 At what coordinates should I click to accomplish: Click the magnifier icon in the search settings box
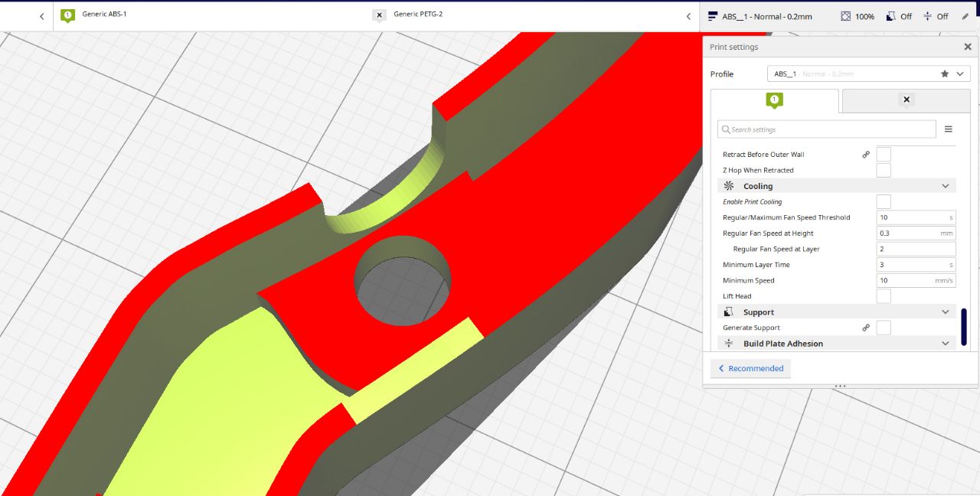pyautogui.click(x=726, y=129)
